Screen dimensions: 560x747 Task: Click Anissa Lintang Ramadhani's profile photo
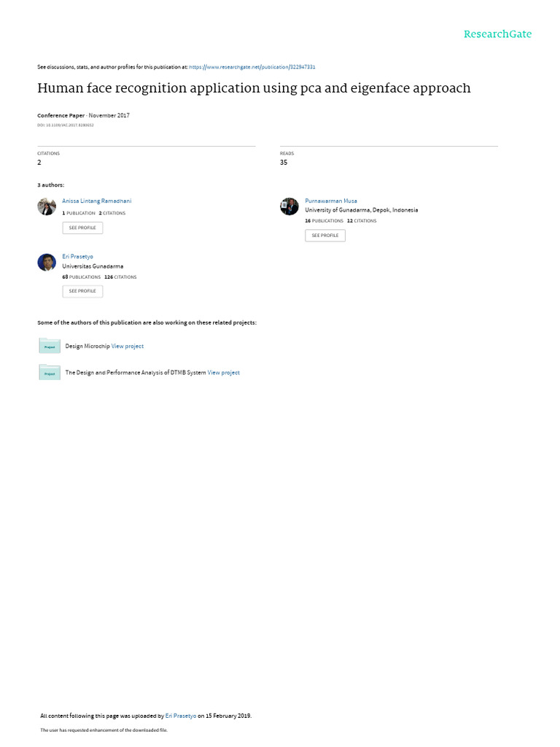coord(47,206)
